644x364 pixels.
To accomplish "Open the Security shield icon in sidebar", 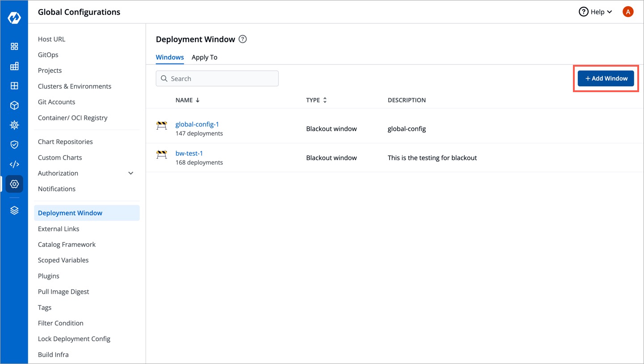I will pos(14,144).
